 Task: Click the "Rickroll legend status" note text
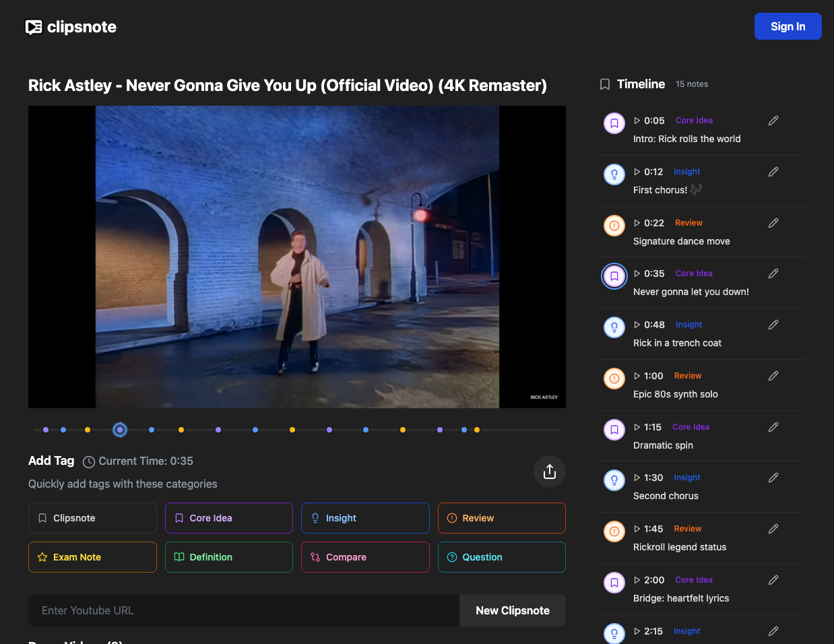680,547
